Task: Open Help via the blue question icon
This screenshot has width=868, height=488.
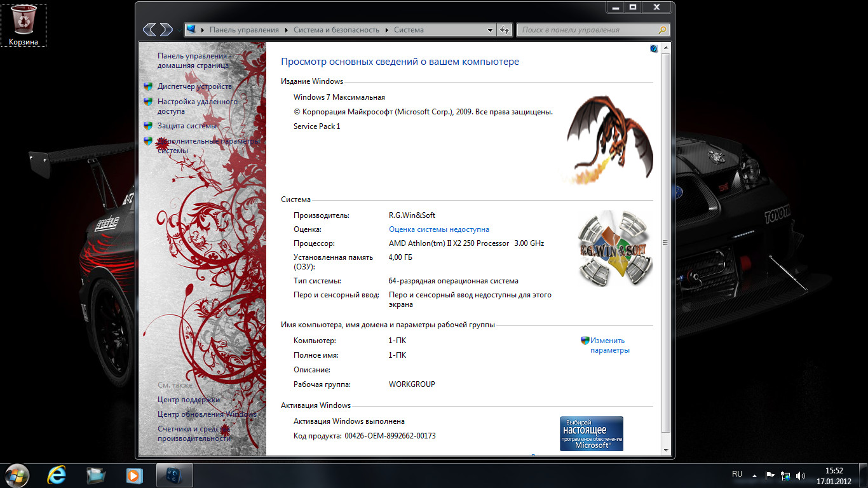Action: [x=654, y=48]
